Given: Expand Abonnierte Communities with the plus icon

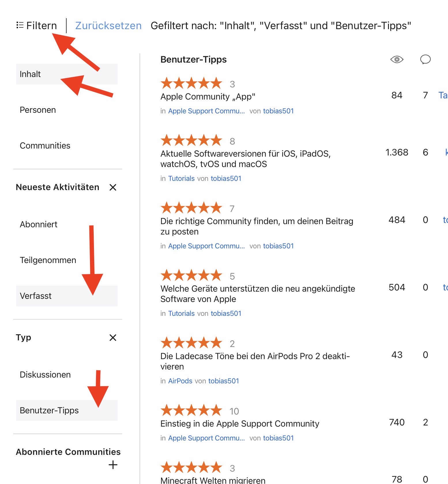Looking at the screenshot, I should click(113, 465).
